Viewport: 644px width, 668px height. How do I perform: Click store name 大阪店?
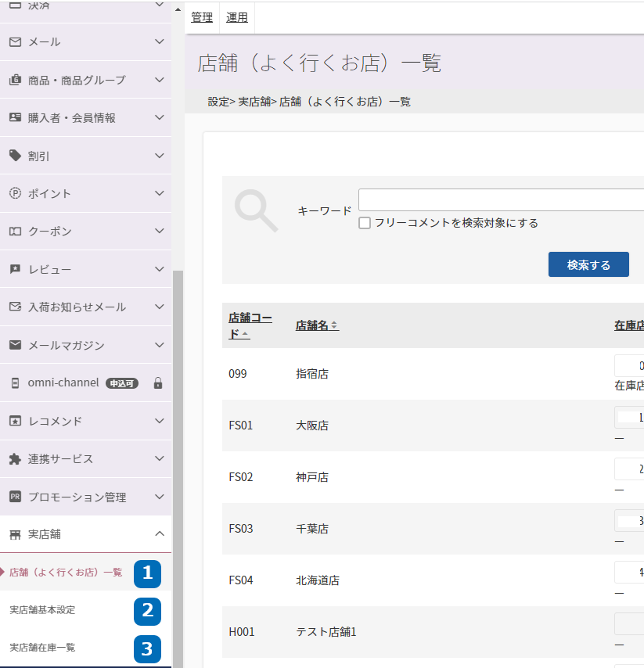tap(312, 426)
